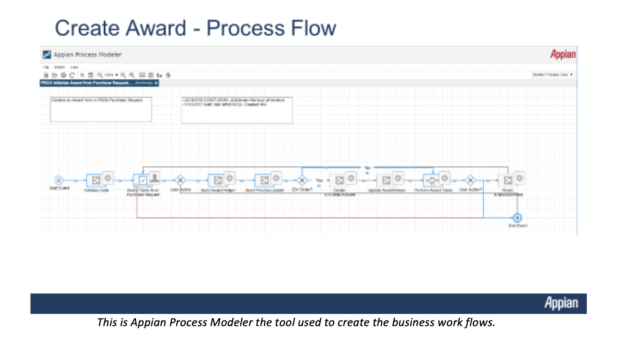This screenshot has height=364, width=619.
Task: Open the View menu
Action: [74, 67]
